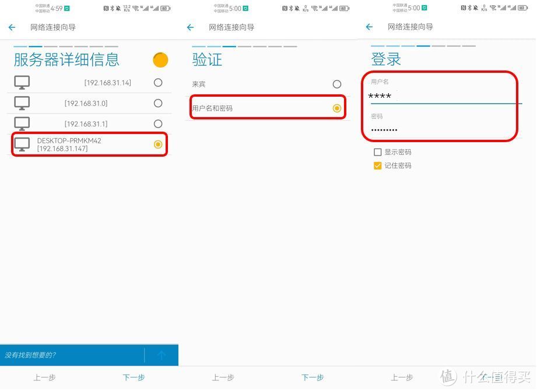Image resolution: width=537 pixels, height=392 pixels.
Task: Disable the 记住密码 checkbox
Action: (x=378, y=165)
